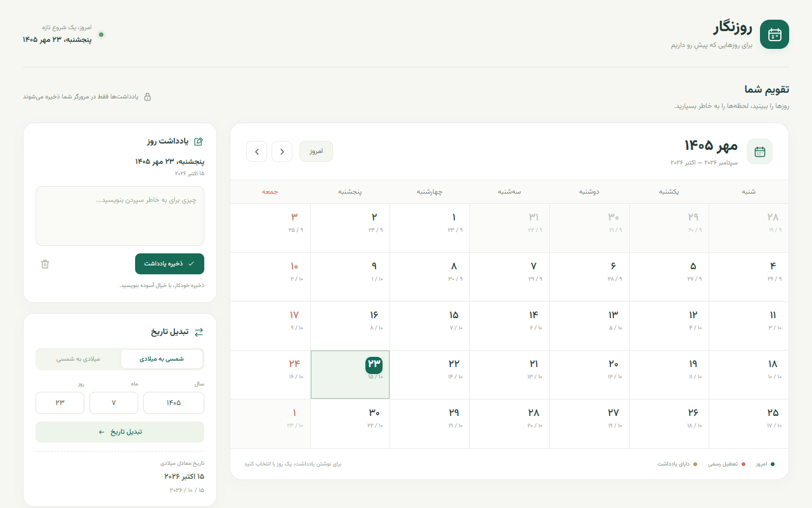The width and height of the screenshot is (812, 508).
Task: Click the ماه input field showing ۷
Action: pos(114,403)
